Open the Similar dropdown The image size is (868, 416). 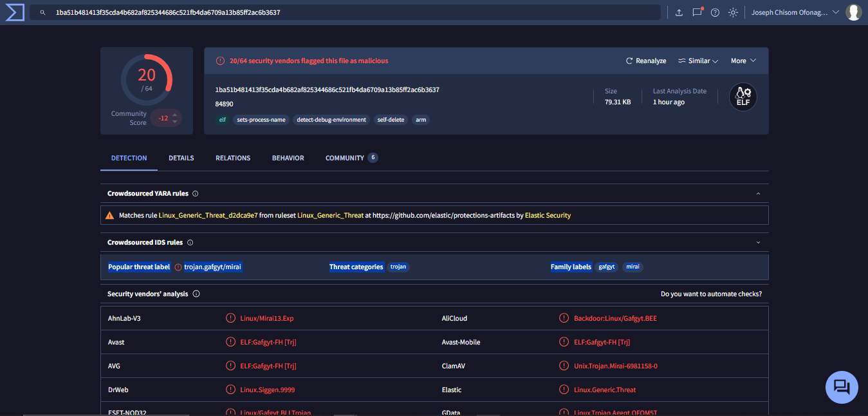(698, 61)
